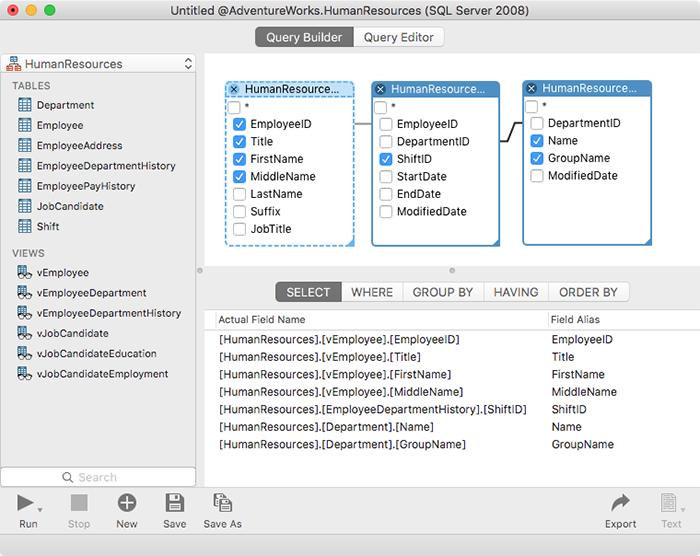
Task: Click the Field Alias column header
Action: pyautogui.click(x=624, y=320)
